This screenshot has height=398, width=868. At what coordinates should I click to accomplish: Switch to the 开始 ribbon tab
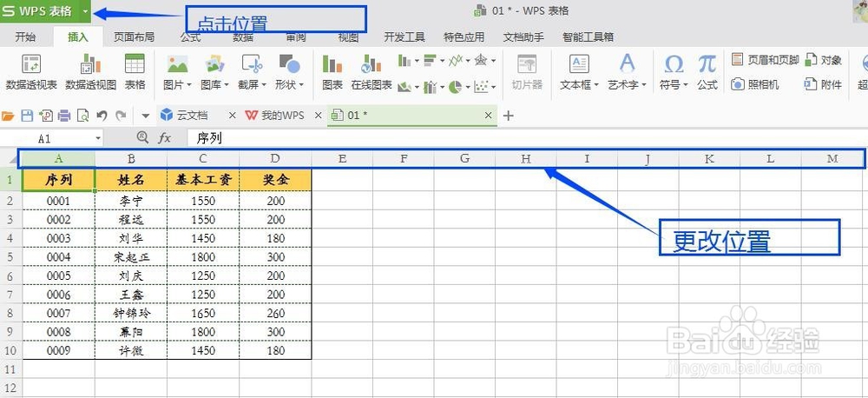coord(25,37)
